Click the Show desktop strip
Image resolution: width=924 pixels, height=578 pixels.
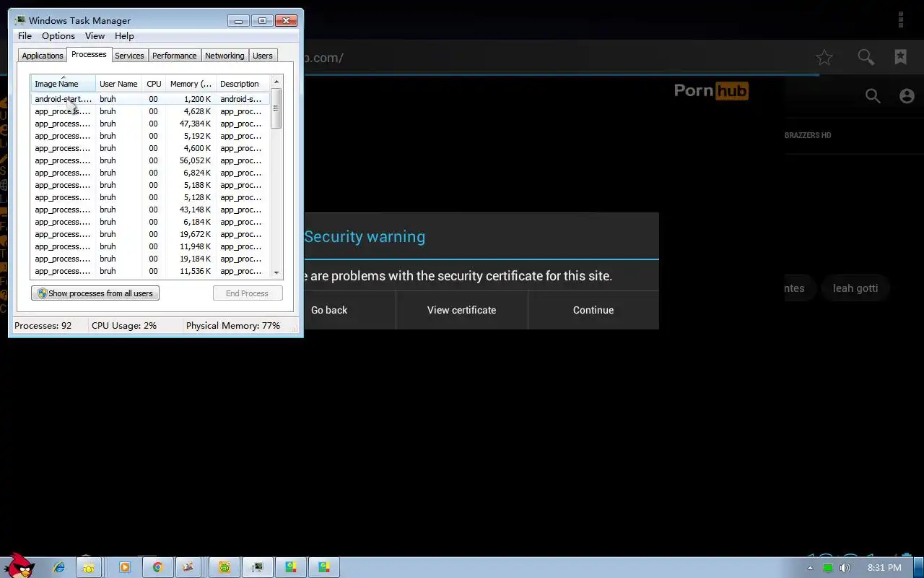click(x=919, y=567)
